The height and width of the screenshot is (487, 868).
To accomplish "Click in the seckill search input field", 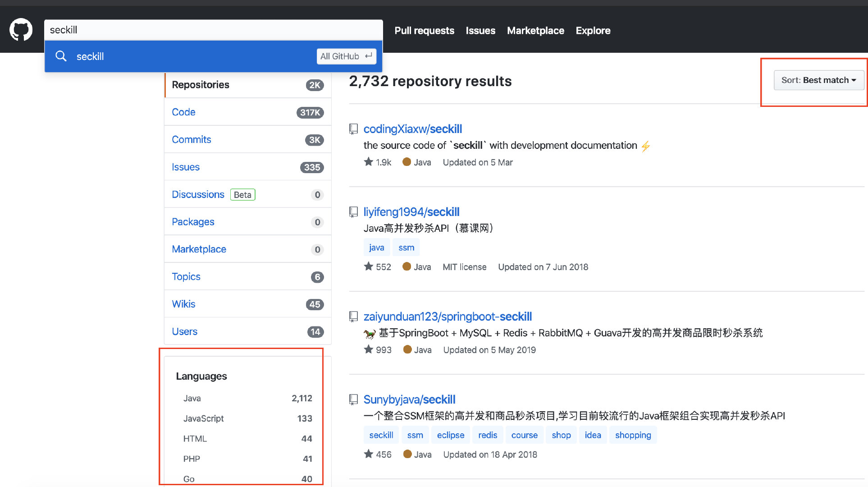I will (214, 30).
